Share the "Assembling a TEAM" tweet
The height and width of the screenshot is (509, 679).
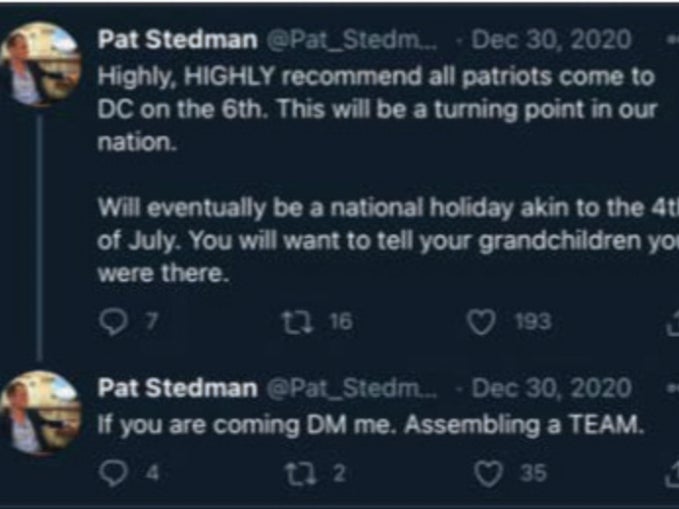click(x=671, y=474)
